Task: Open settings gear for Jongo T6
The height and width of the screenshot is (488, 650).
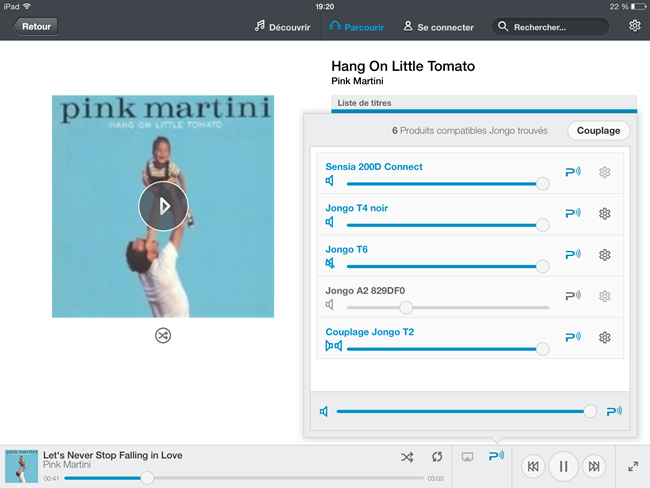Action: tap(605, 255)
